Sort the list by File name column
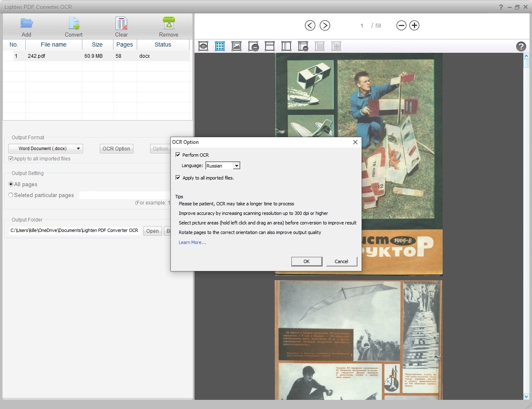Image resolution: width=532 pixels, height=409 pixels. (54, 44)
